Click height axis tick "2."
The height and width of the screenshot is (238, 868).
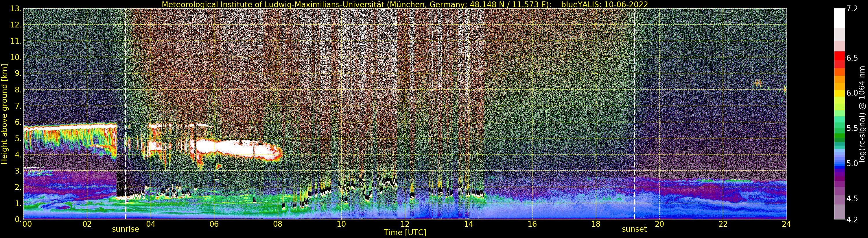click(18, 187)
